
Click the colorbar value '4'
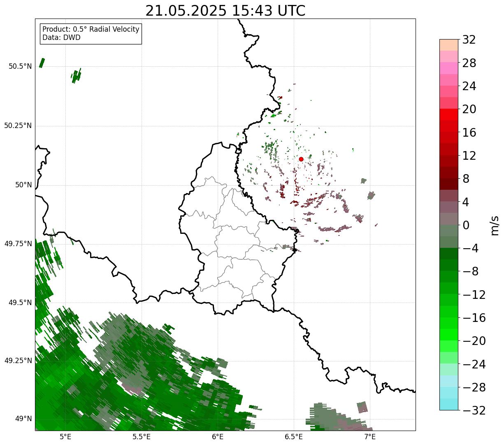(x=466, y=202)
